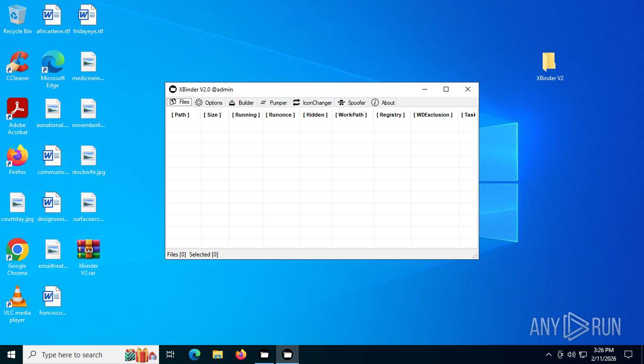Open the Builder tab
This screenshot has width=644, height=364.
coord(241,102)
